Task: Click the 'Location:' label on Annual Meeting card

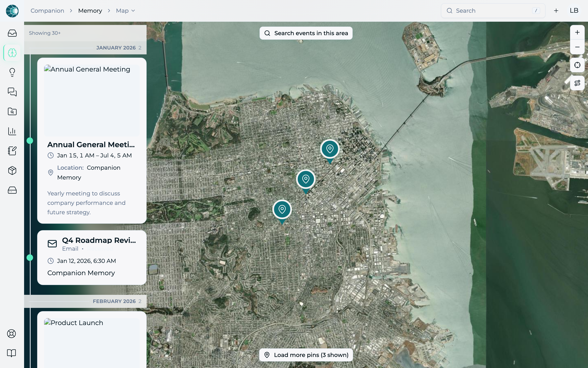Action: (x=70, y=168)
